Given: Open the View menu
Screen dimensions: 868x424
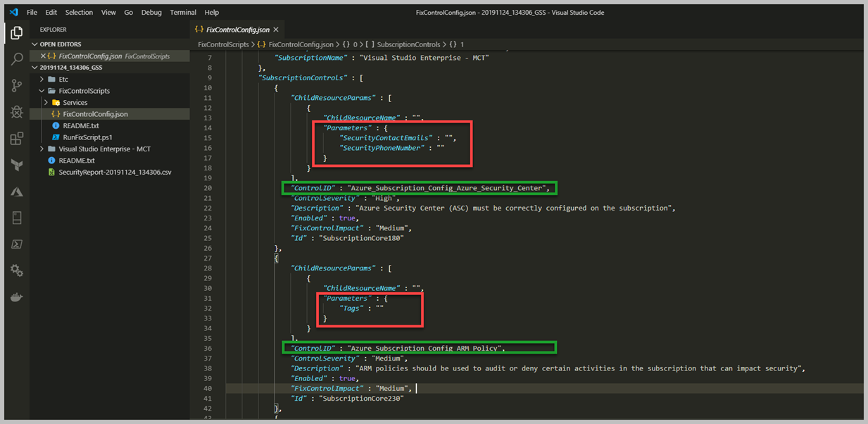Looking at the screenshot, I should coord(108,12).
